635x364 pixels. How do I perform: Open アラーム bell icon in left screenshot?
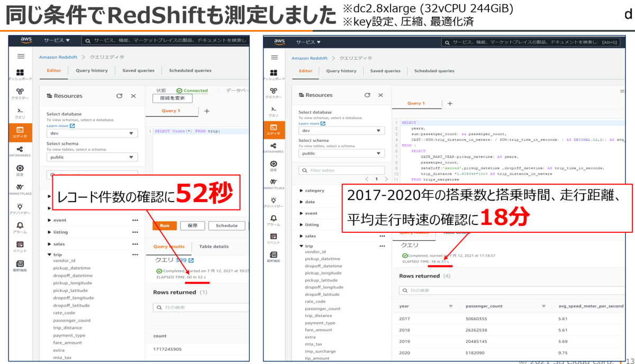point(20,225)
